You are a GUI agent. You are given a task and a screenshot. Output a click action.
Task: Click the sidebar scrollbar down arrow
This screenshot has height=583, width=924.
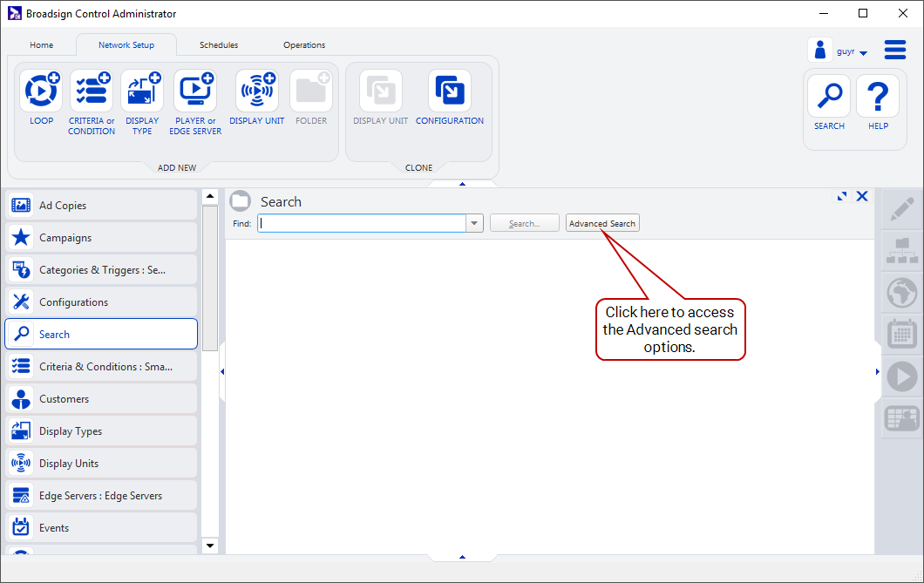[210, 546]
